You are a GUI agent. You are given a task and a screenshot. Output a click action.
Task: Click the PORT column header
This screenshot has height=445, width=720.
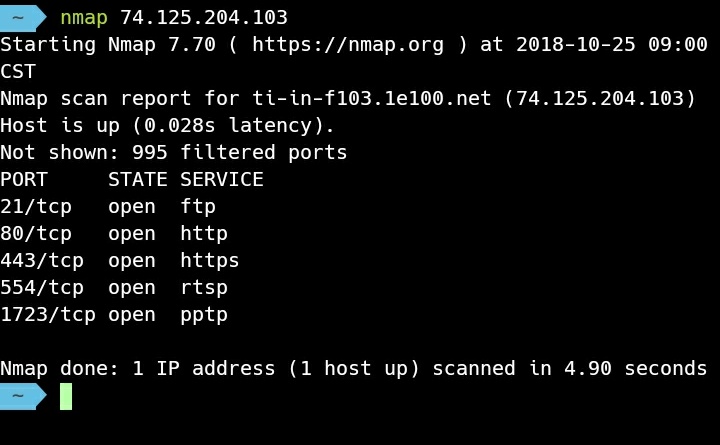click(x=24, y=180)
